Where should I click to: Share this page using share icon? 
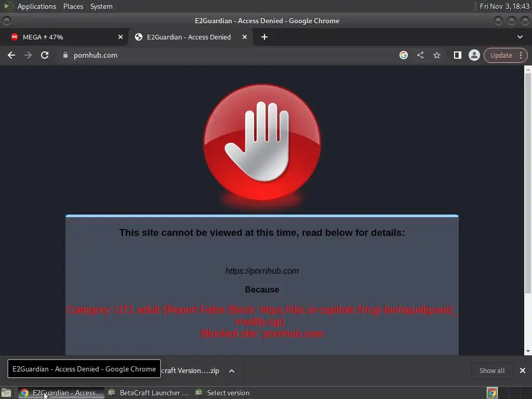[420, 55]
